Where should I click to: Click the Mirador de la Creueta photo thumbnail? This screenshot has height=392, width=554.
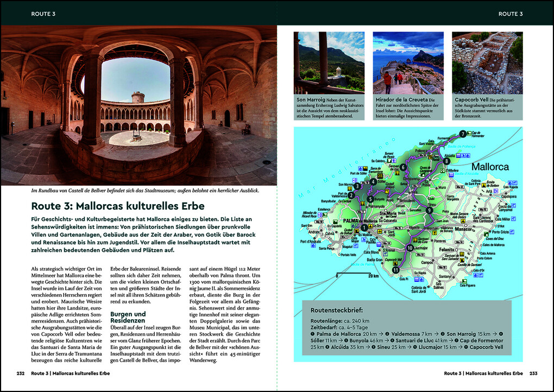click(408, 63)
